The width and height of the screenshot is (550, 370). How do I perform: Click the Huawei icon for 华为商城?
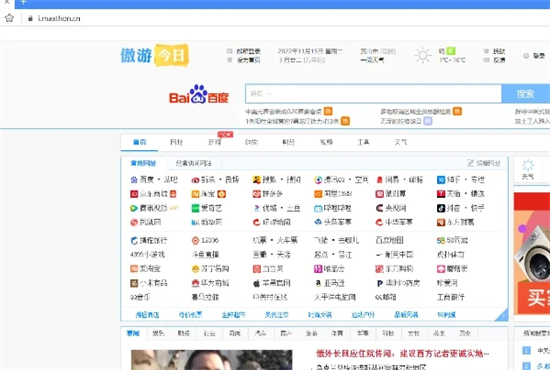point(195,283)
